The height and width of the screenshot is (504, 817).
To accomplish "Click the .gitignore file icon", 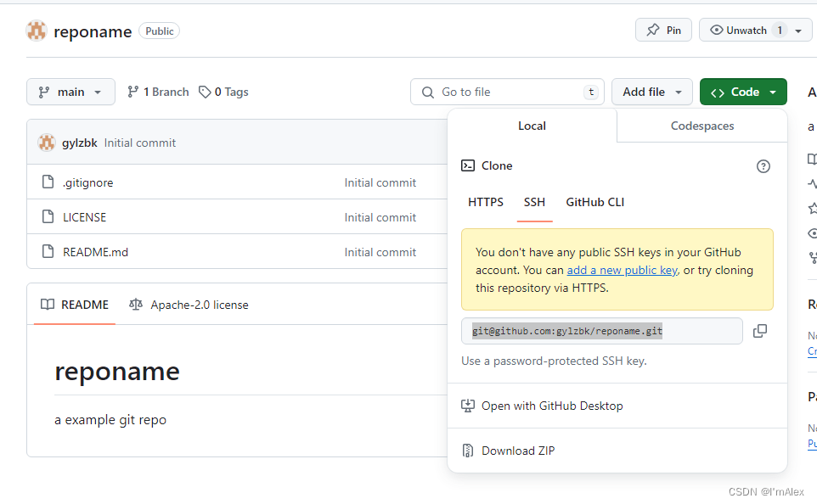I will [48, 182].
